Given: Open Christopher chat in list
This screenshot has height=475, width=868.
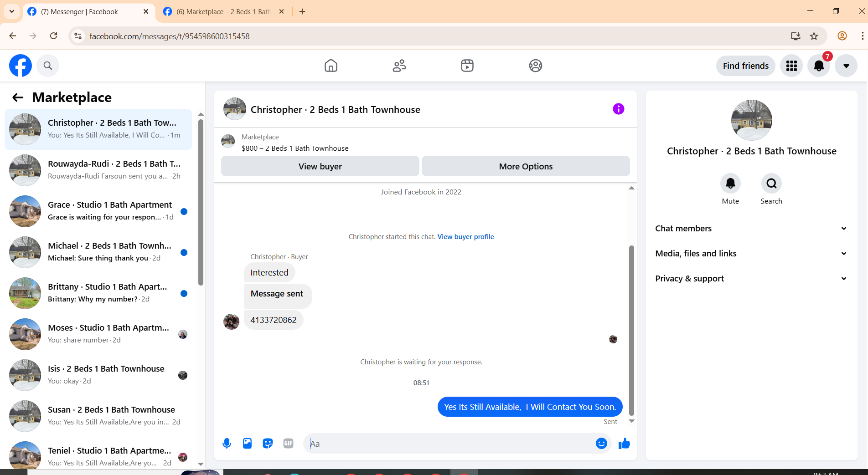Looking at the screenshot, I should click(x=98, y=129).
